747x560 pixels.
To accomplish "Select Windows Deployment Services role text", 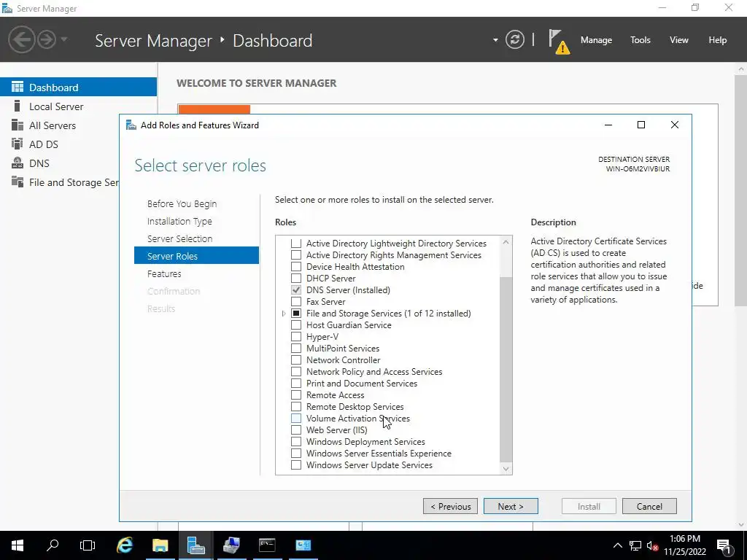I will 365,442.
